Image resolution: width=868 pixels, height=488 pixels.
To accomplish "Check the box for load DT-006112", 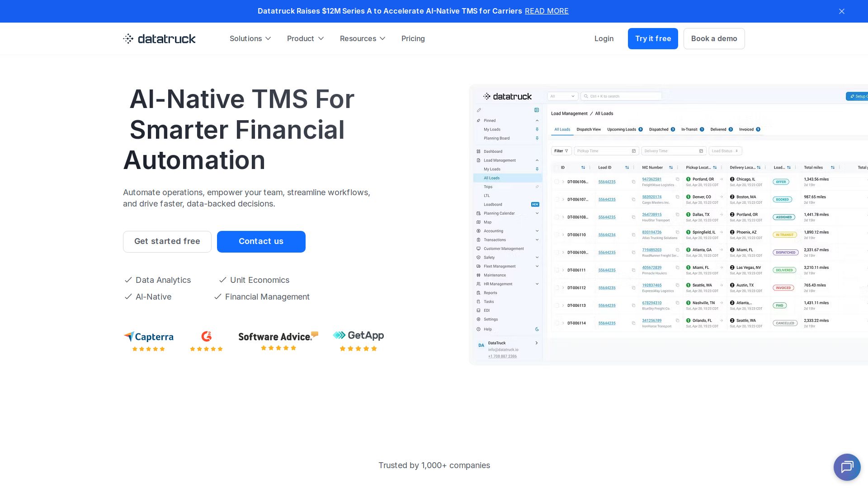I will pyautogui.click(x=557, y=288).
